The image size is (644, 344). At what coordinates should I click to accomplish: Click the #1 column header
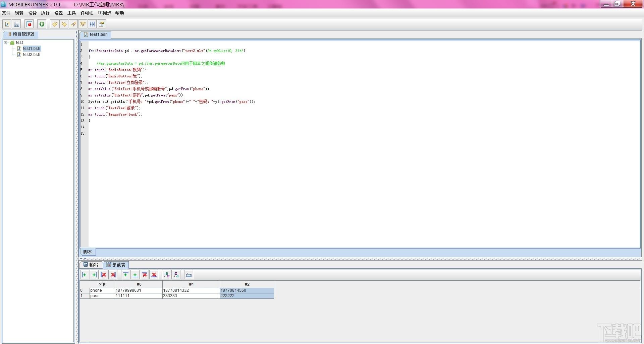[191, 284]
